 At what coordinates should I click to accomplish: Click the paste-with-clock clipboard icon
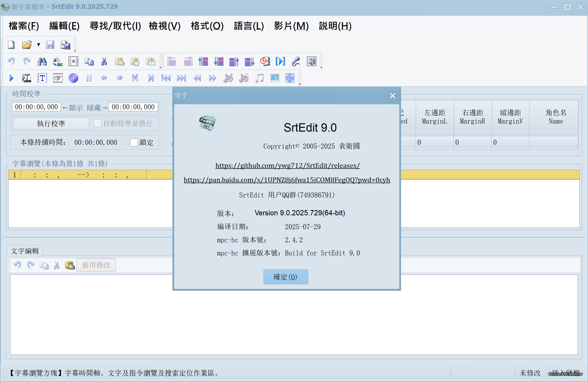pyautogui.click(x=135, y=61)
